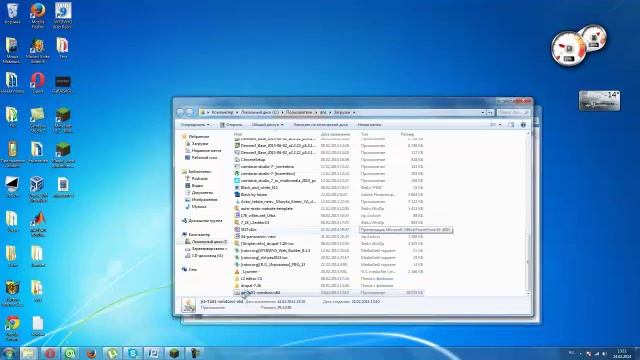640x360 pixels.
Task: Click the CPU meter gadget
Action: click(569, 49)
